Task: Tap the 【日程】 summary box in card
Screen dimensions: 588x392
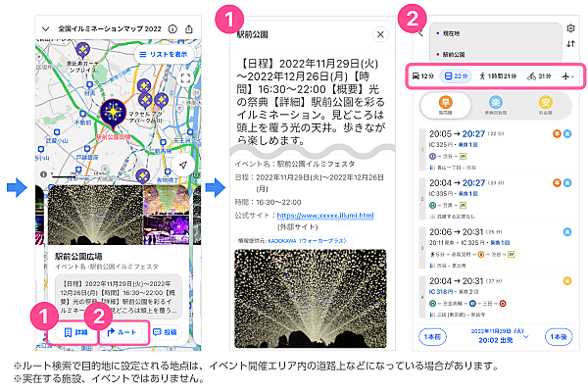Action: click(119, 297)
